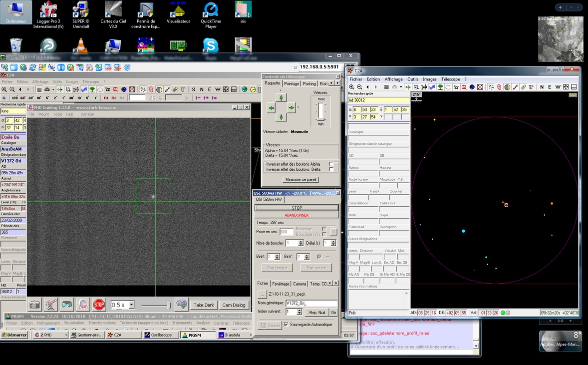Switch to the Pointage tab
The image size is (588, 365).
(x=292, y=84)
